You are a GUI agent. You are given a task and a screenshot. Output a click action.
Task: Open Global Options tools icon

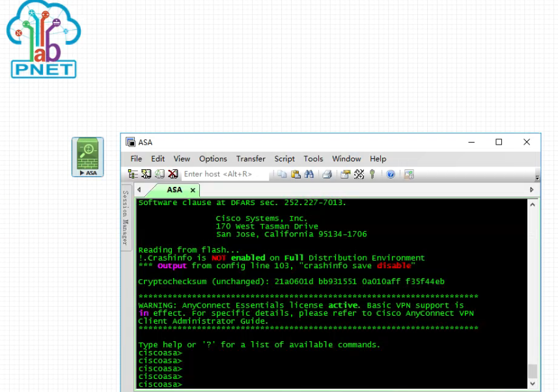click(359, 174)
